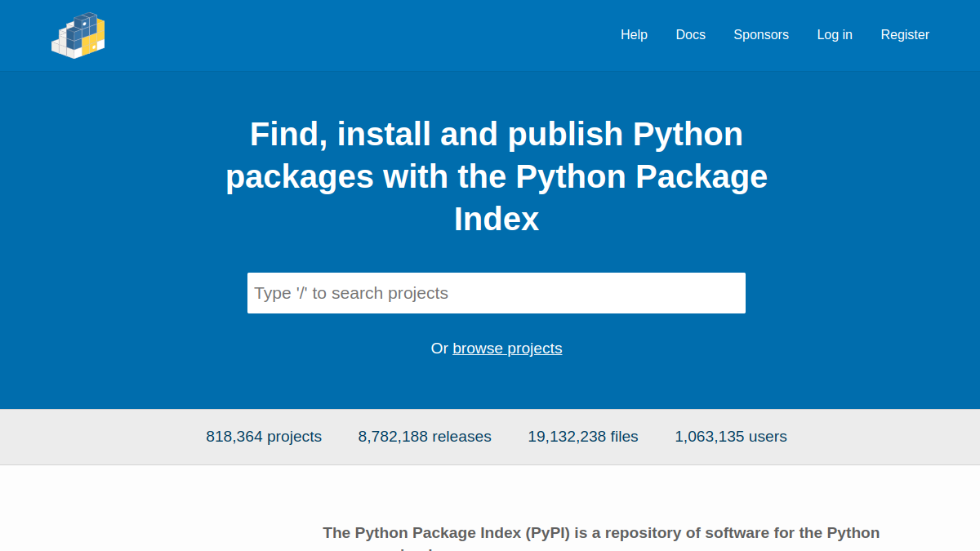980x551 pixels.
Task: Click the 1,063,135 users statistic
Action: [731, 437]
